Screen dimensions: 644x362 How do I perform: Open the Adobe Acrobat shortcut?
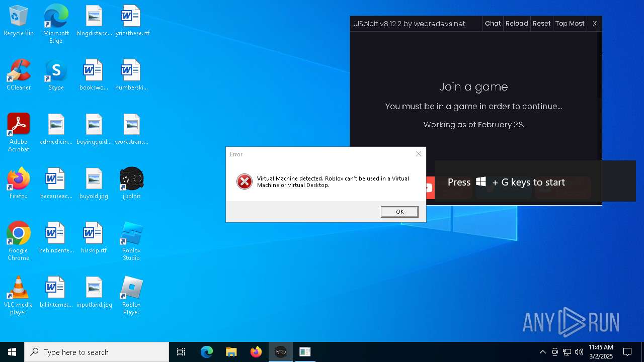click(19, 133)
